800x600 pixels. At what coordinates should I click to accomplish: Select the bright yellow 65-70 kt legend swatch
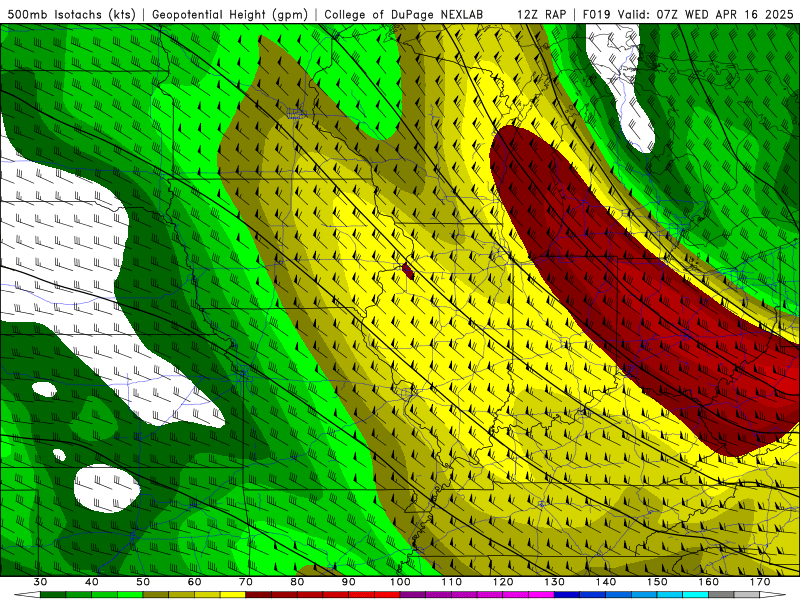233,594
